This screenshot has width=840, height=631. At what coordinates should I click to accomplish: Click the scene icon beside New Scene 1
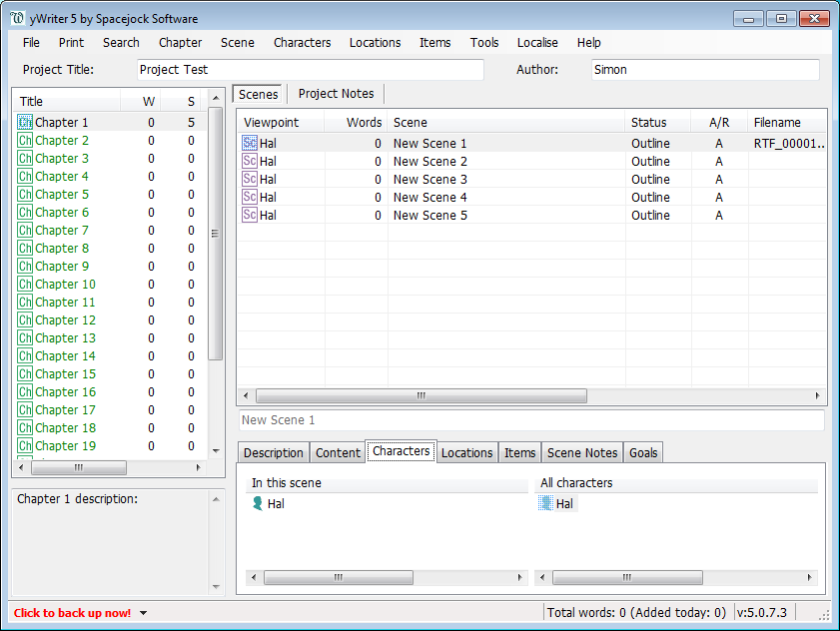tap(248, 143)
